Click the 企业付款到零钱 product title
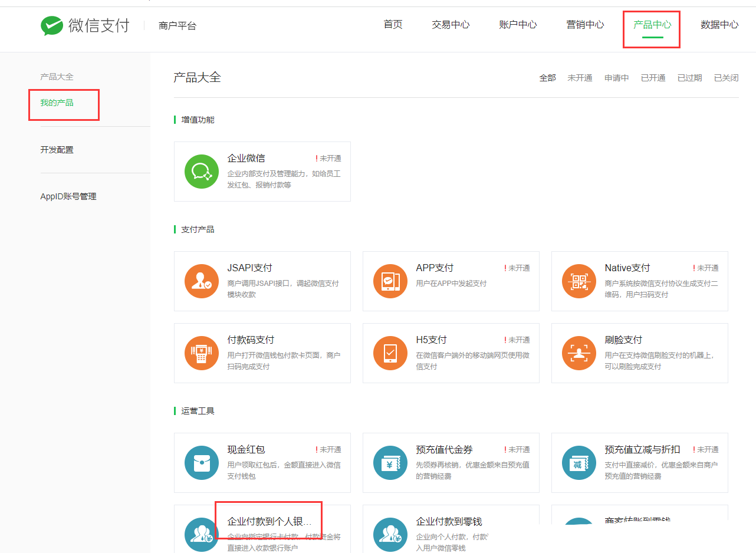 (449, 522)
